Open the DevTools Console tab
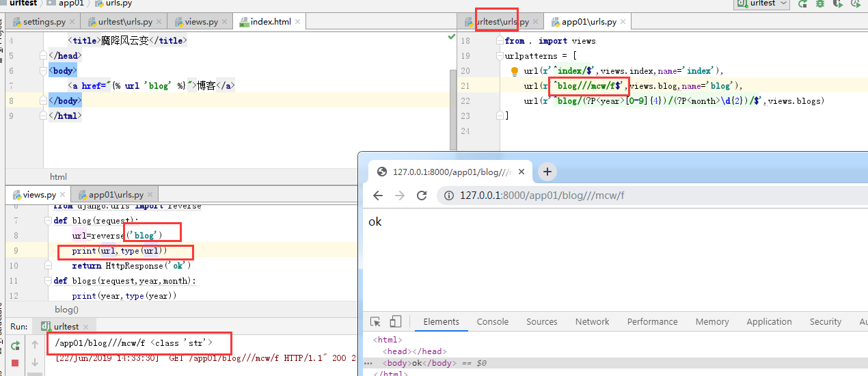868x376 pixels. 493,322
